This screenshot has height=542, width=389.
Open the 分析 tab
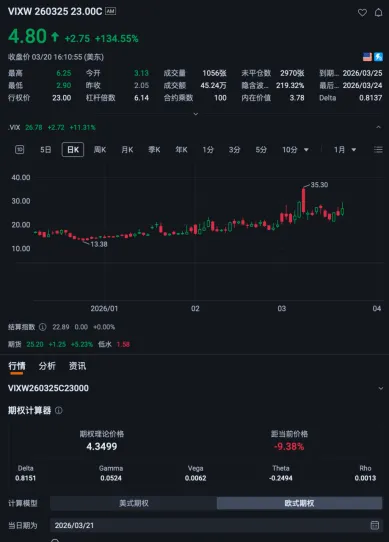pos(47,366)
